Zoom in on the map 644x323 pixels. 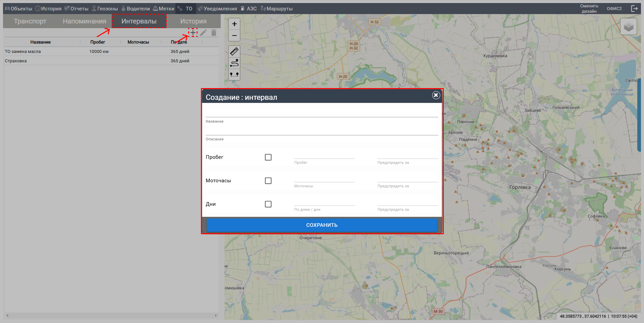[234, 24]
